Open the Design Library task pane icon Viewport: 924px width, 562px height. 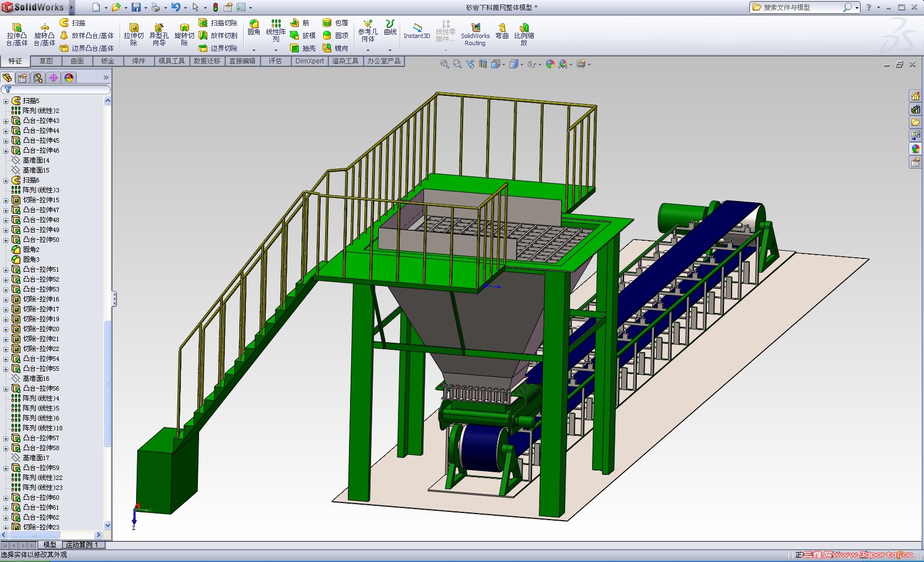[916, 109]
